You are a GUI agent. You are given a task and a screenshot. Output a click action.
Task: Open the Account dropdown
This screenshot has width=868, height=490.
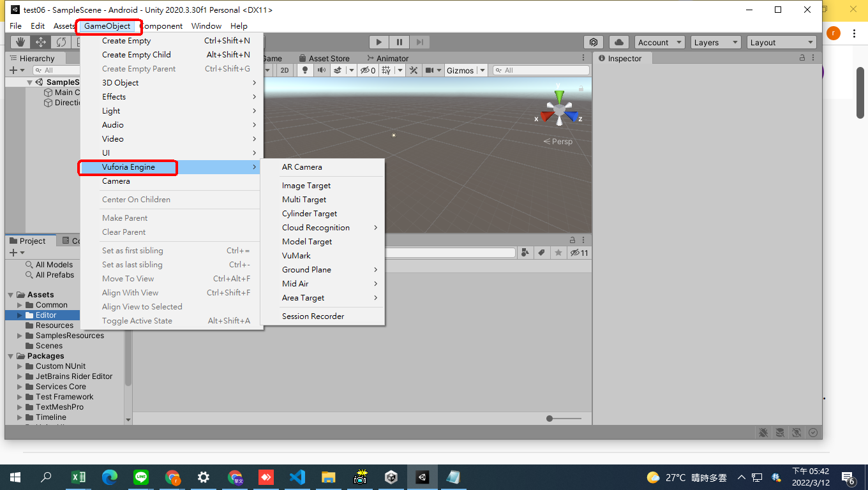660,42
